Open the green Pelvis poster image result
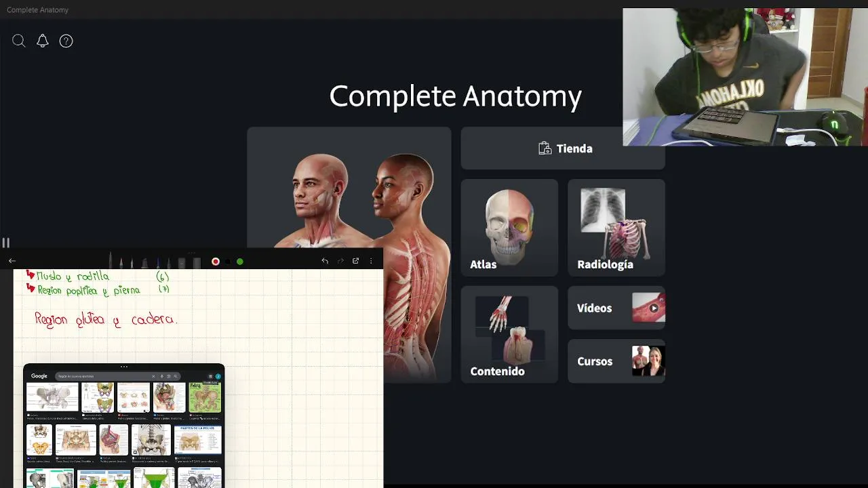Image resolution: width=868 pixels, height=488 pixels. (x=205, y=398)
